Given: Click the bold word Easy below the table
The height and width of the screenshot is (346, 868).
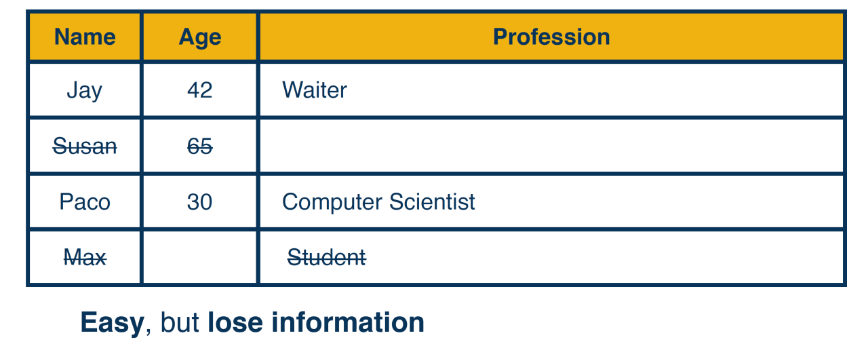Looking at the screenshot, I should pyautogui.click(x=112, y=323).
